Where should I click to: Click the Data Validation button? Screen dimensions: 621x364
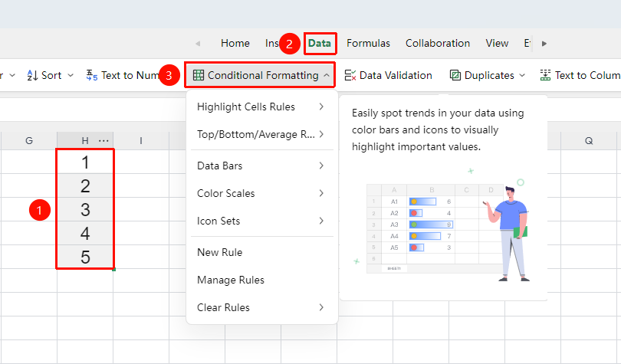(x=388, y=75)
